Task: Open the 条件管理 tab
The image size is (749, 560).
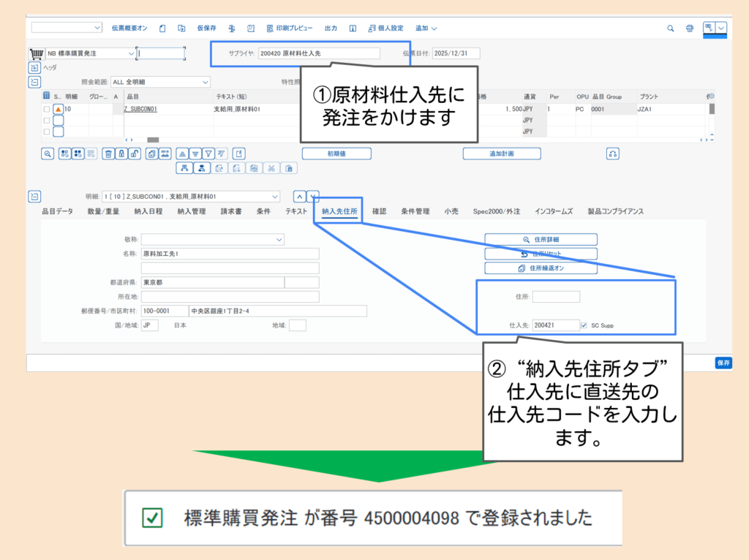Action: click(x=415, y=211)
